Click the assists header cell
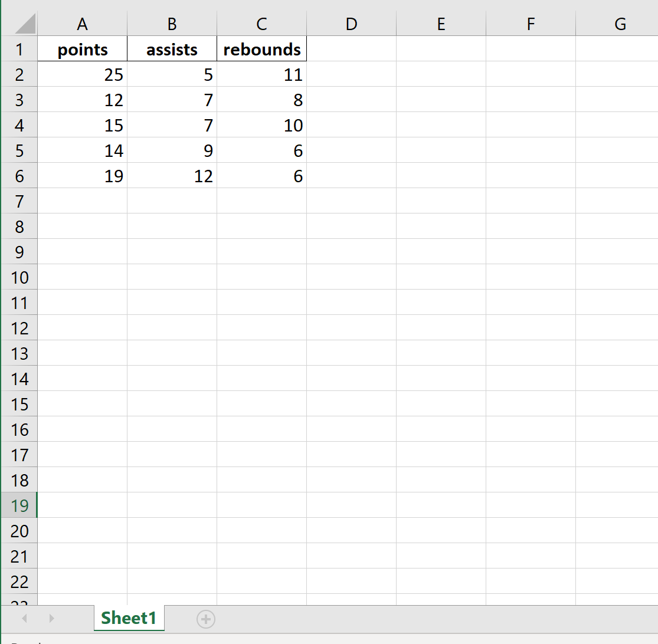Image resolution: width=658 pixels, height=644 pixels. pos(172,49)
